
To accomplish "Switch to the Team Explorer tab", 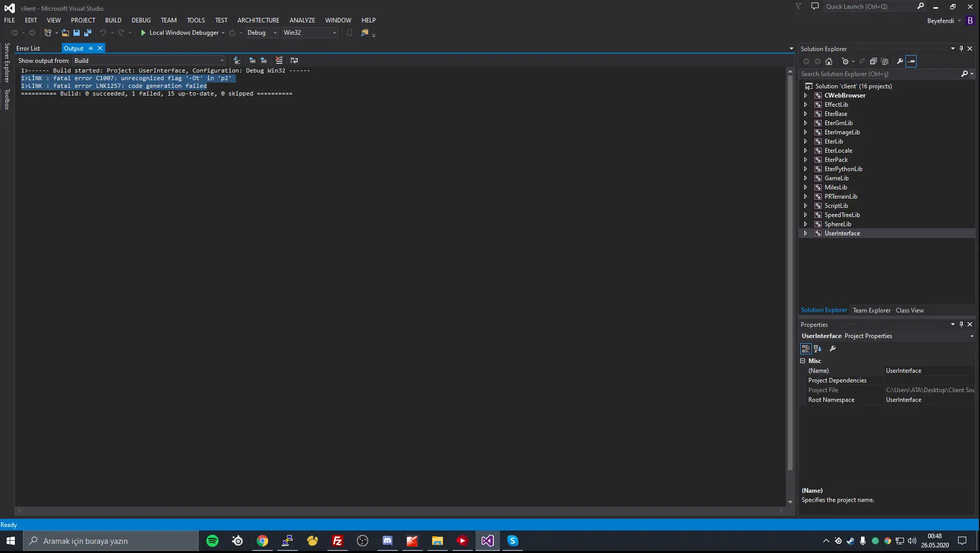I will [x=871, y=310].
